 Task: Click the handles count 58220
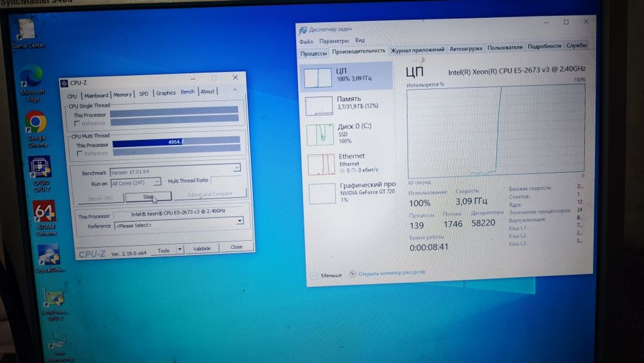[484, 223]
